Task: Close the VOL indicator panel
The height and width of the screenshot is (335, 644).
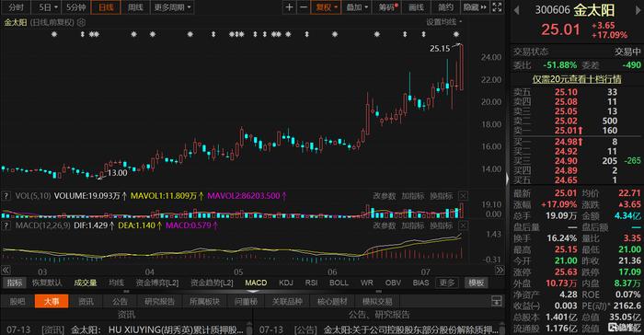Action: pyautogui.click(x=463, y=196)
